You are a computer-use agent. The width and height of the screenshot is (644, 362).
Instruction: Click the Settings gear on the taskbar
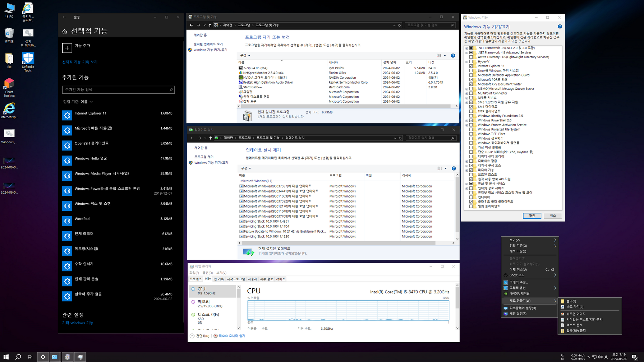(43, 357)
